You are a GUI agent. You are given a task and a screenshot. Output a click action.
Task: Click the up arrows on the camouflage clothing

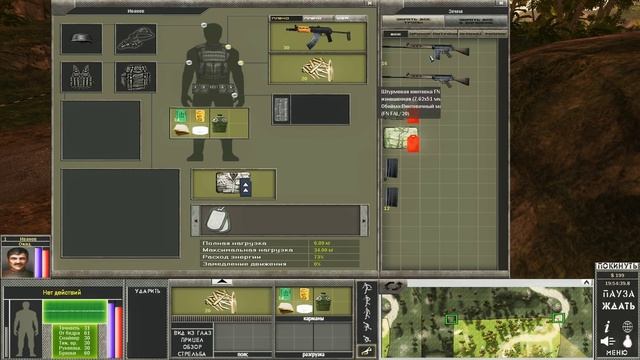coord(245,187)
